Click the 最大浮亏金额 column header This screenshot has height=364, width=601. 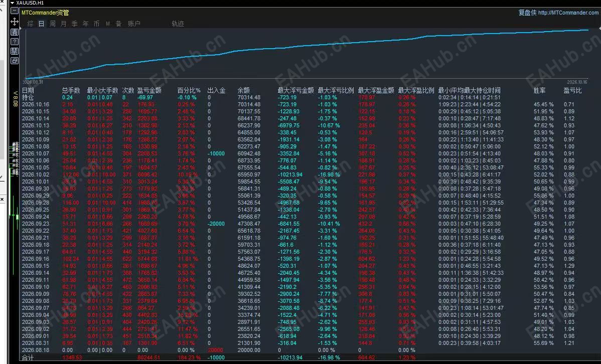pos(295,90)
